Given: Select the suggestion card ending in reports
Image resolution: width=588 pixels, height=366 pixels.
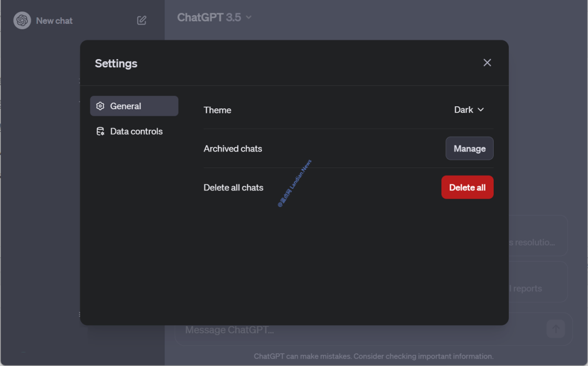Looking at the screenshot, I should 538,282.
